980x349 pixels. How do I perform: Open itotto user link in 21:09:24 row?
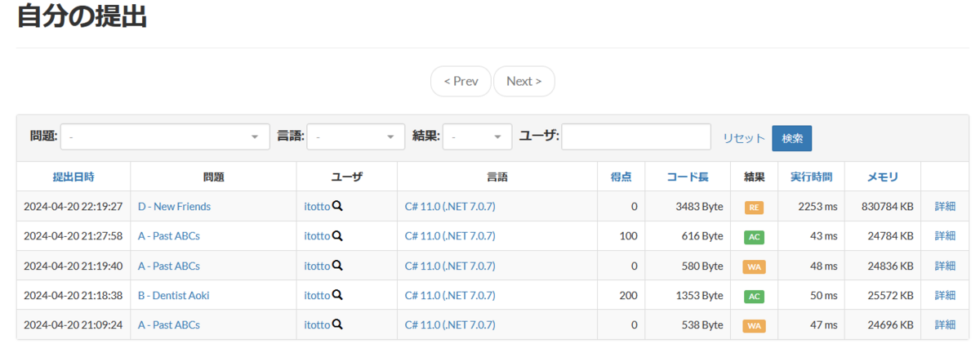click(x=317, y=324)
